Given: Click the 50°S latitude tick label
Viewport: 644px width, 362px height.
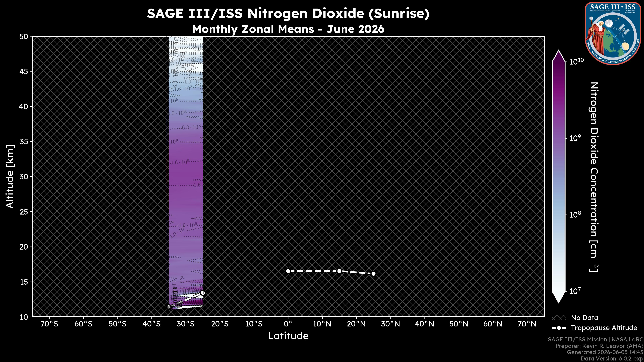Looking at the screenshot, I should pyautogui.click(x=118, y=324).
